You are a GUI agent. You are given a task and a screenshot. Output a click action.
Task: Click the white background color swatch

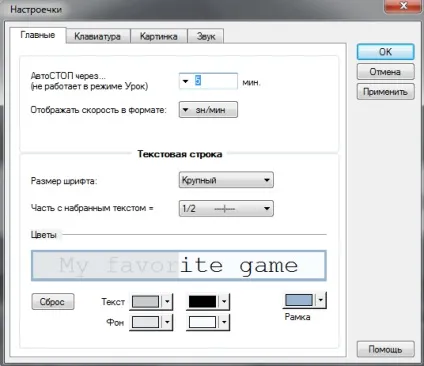[202, 322]
